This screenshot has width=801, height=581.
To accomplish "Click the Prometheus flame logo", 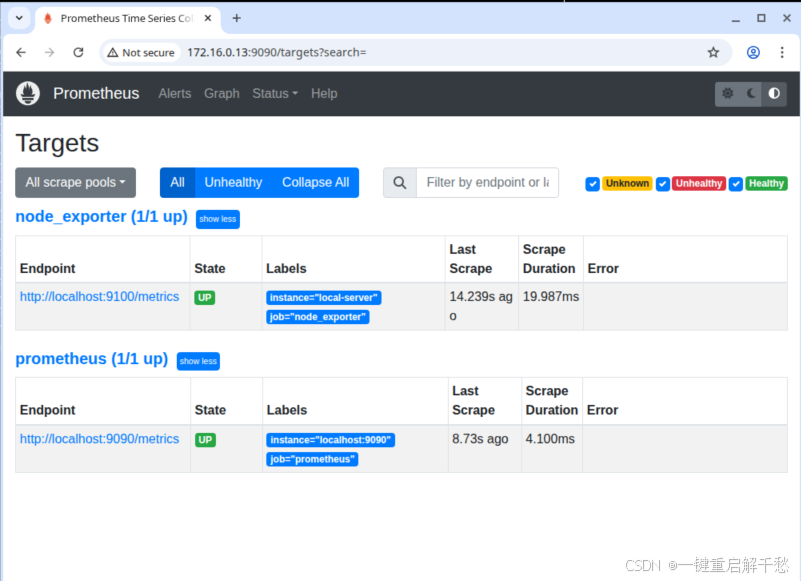I will [28, 94].
